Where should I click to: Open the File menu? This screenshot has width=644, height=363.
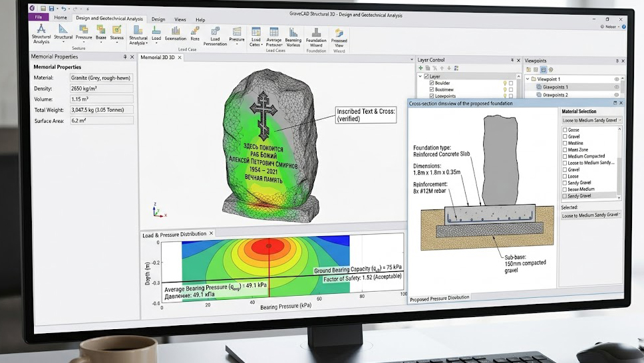click(x=39, y=17)
